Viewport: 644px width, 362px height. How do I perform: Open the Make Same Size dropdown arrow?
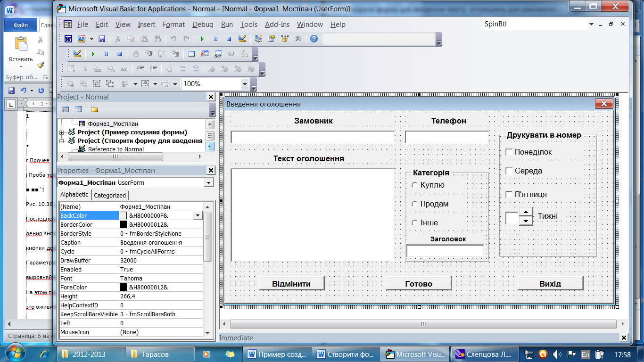(174, 84)
